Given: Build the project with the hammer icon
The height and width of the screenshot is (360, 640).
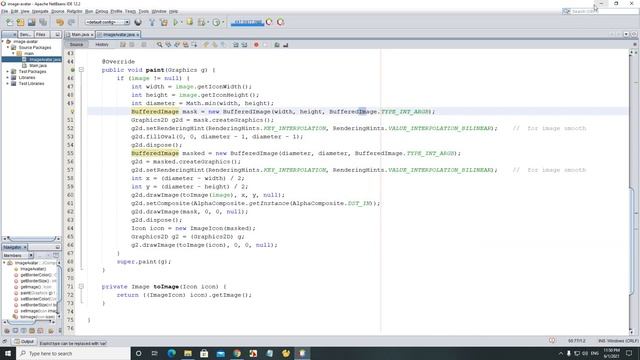Looking at the screenshot, I should [x=152, y=22].
